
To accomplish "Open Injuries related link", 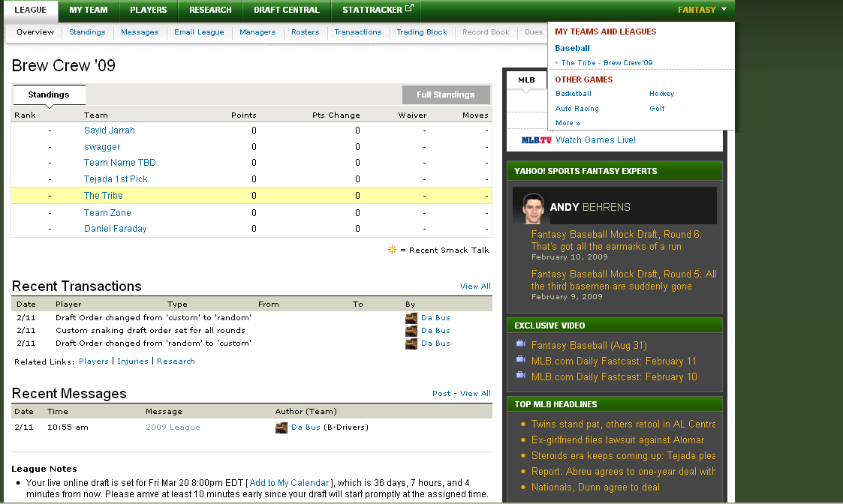I will pyautogui.click(x=133, y=361).
